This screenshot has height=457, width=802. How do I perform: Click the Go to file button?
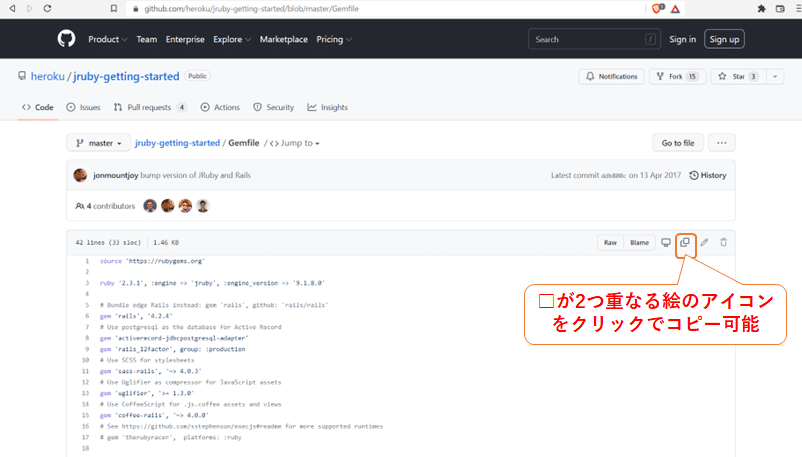pyautogui.click(x=678, y=143)
